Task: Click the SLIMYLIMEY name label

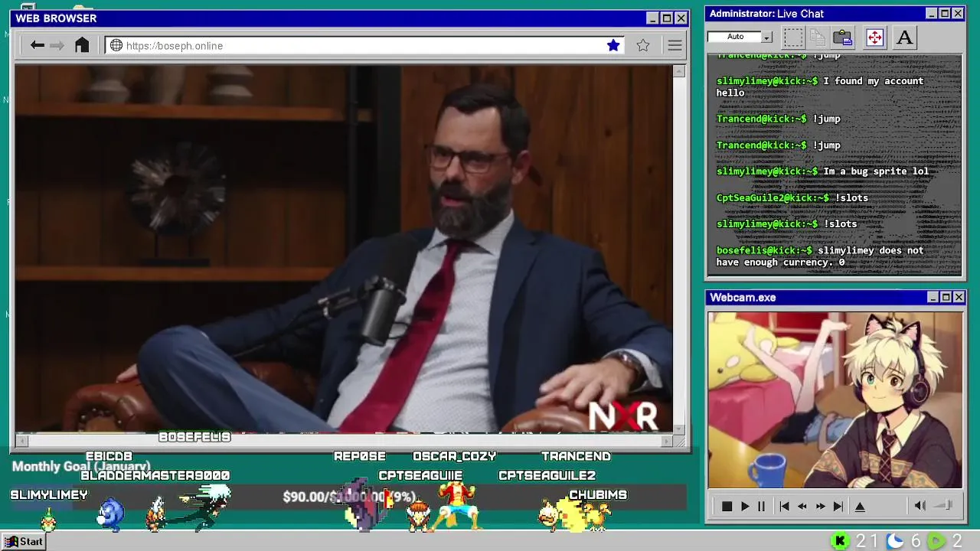Action: (49, 495)
